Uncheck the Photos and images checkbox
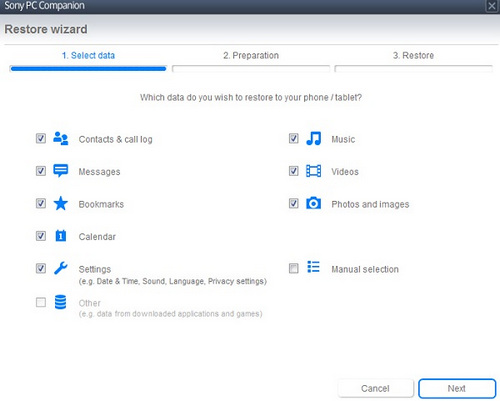The height and width of the screenshot is (401, 500). [293, 203]
